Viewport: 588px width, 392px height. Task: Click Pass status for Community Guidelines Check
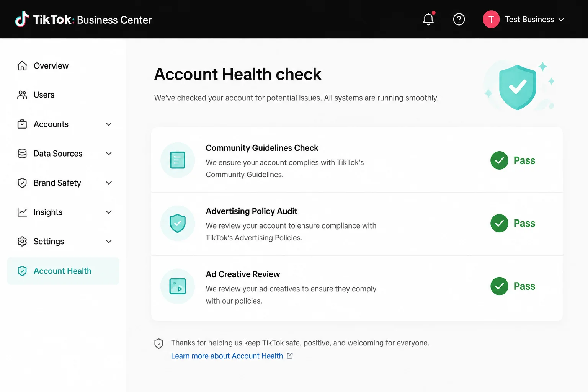click(x=524, y=160)
